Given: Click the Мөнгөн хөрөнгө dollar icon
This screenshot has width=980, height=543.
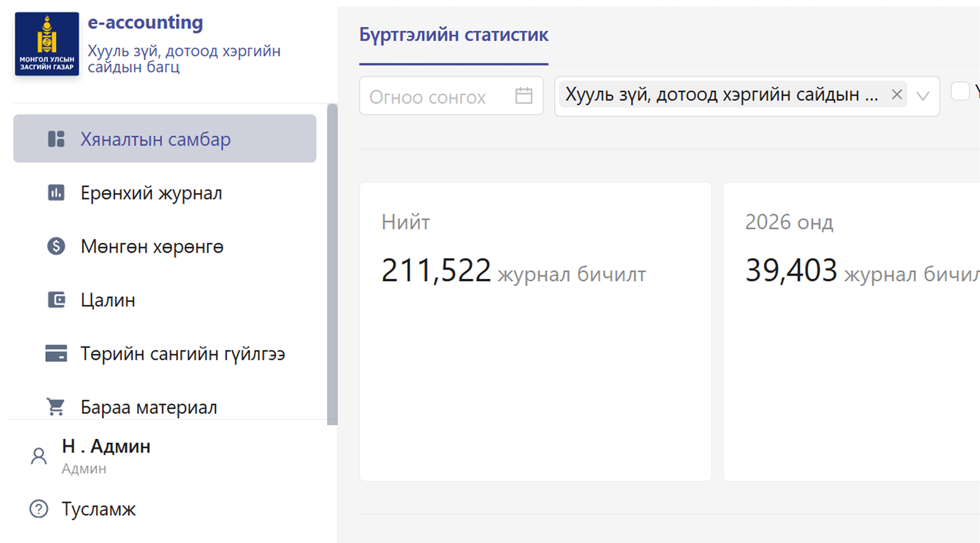Looking at the screenshot, I should pos(56,246).
